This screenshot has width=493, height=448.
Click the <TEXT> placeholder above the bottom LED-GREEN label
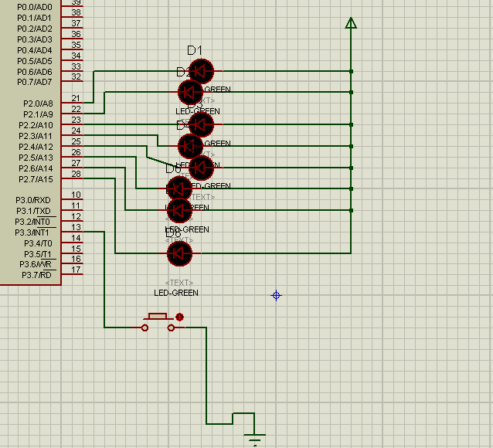click(179, 283)
